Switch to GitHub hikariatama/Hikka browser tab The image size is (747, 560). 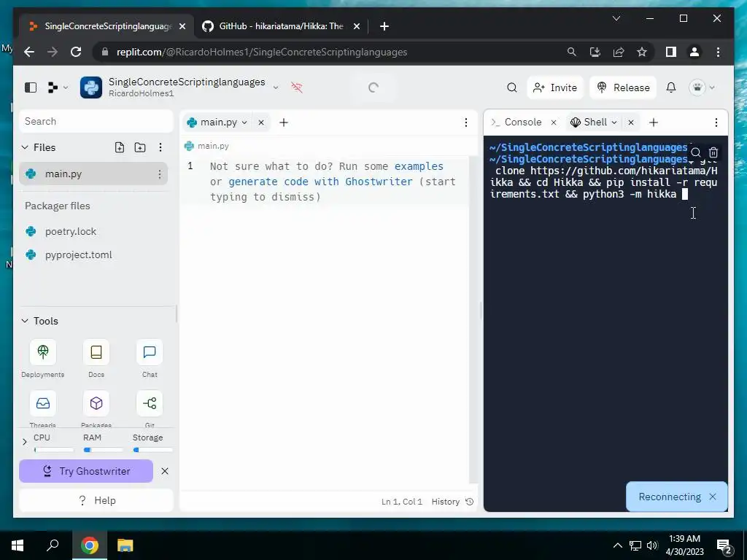tap(281, 26)
